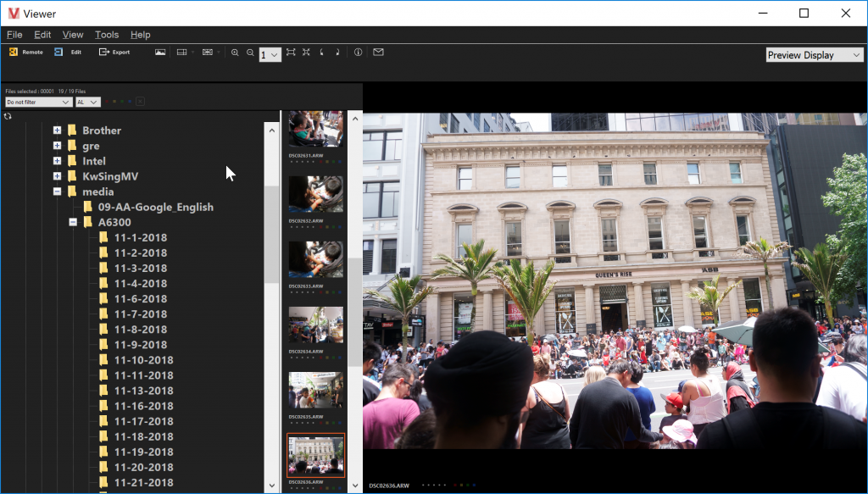The height and width of the screenshot is (494, 868).
Task: Click the Export button
Action: (114, 53)
